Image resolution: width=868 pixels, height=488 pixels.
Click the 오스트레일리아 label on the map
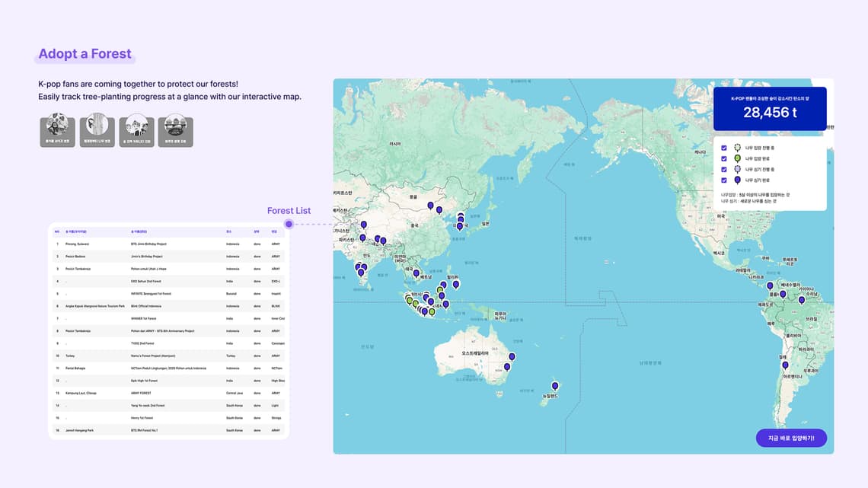[475, 353]
